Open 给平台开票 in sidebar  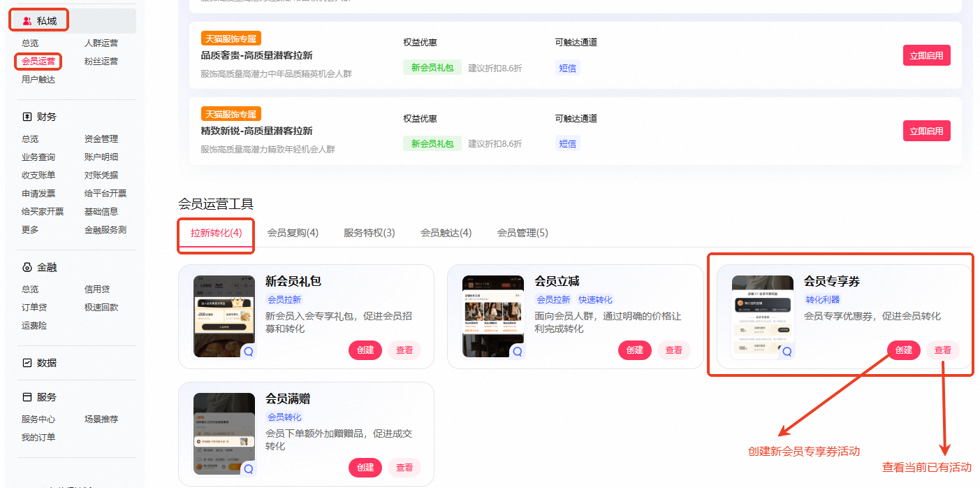(x=105, y=194)
